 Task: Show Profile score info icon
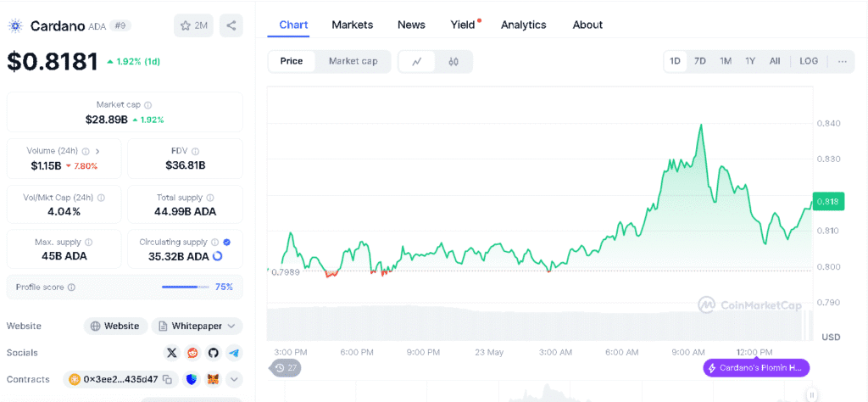tap(72, 288)
